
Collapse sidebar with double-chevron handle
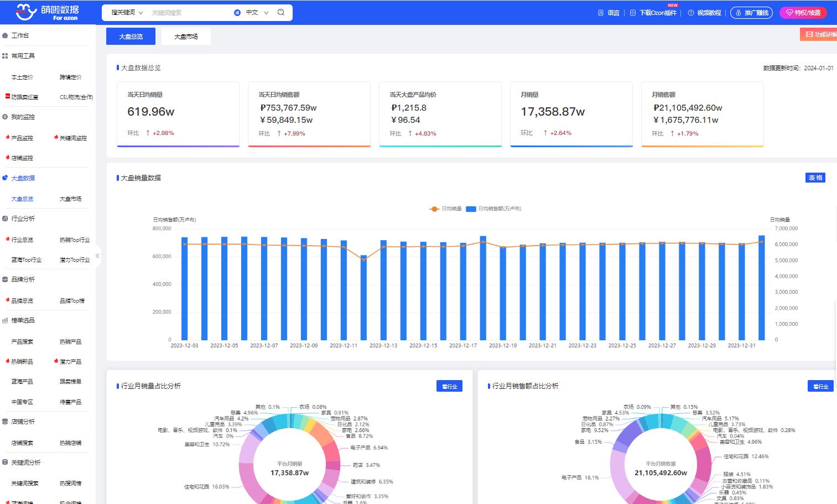(x=98, y=256)
